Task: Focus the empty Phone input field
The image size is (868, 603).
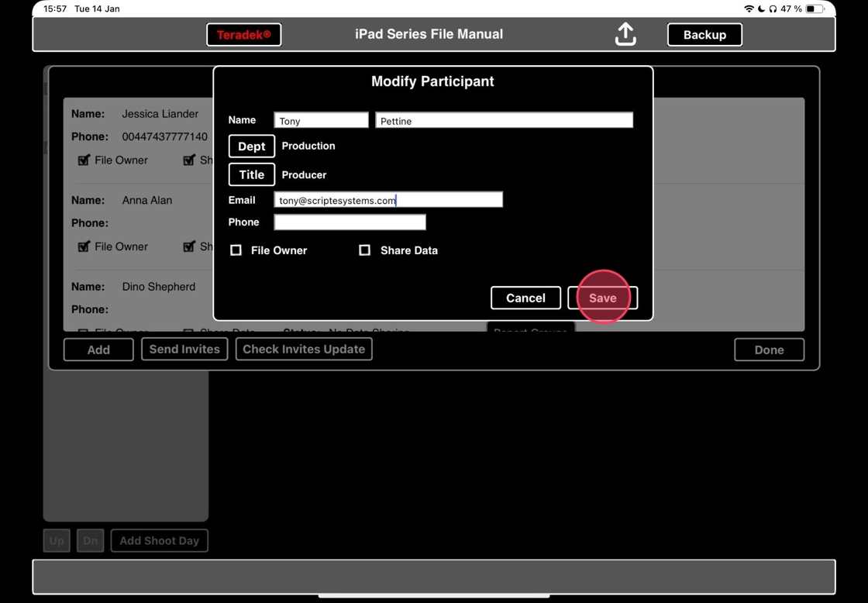Action: click(x=350, y=222)
